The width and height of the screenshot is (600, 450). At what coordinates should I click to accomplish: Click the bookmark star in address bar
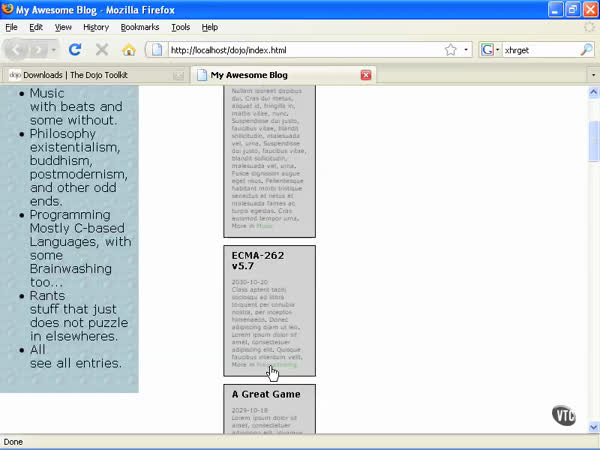point(450,49)
